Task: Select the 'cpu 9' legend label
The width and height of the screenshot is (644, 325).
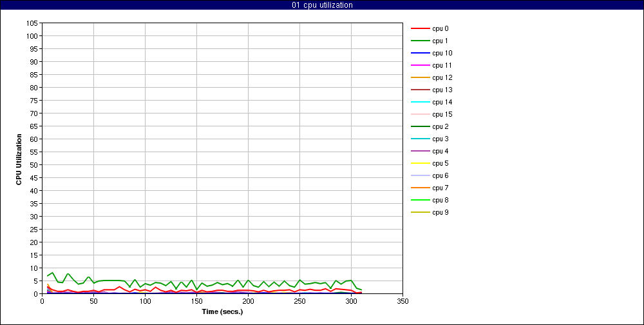Action: coord(440,212)
